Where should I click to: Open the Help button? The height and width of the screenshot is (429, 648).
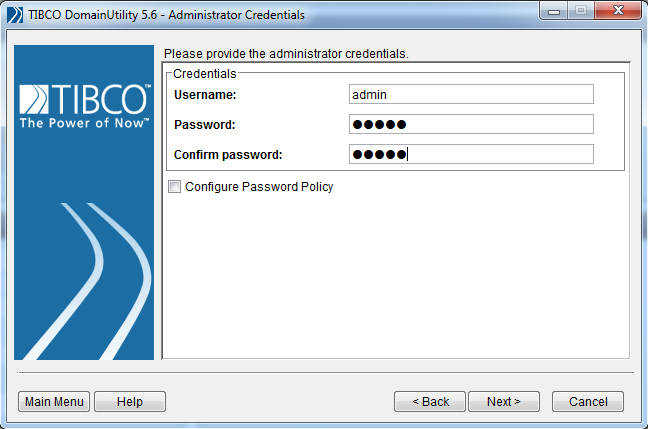[130, 402]
